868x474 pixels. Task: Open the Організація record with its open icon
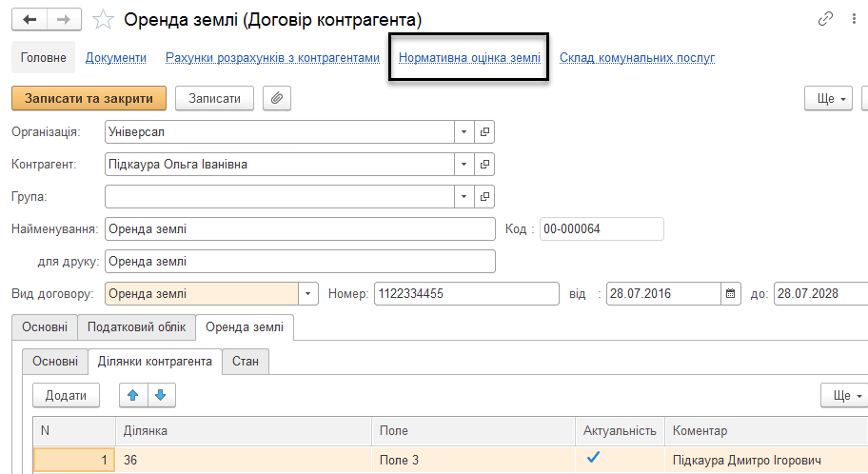[x=484, y=132]
